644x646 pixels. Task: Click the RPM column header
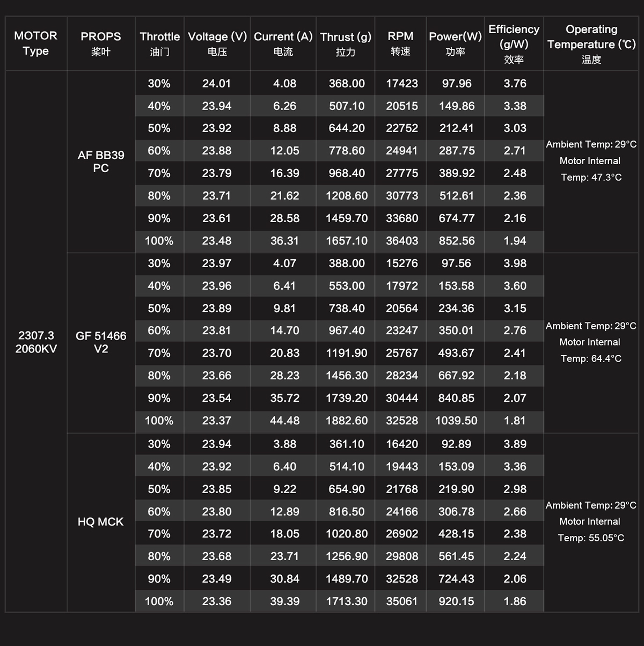point(400,43)
